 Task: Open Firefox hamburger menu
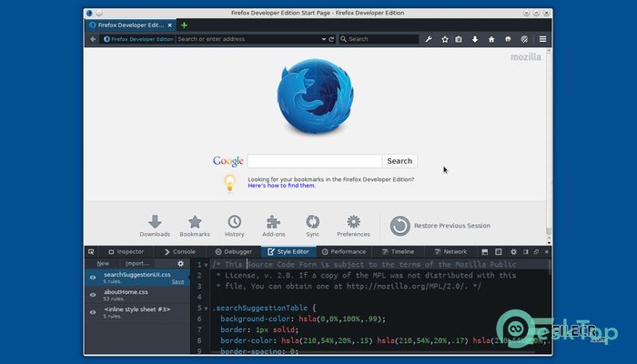[x=542, y=39]
